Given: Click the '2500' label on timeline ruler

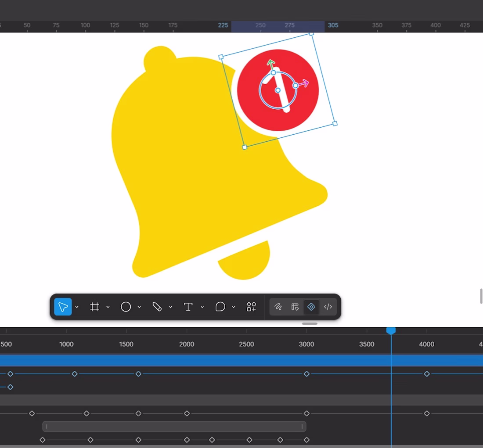Looking at the screenshot, I should [x=246, y=344].
